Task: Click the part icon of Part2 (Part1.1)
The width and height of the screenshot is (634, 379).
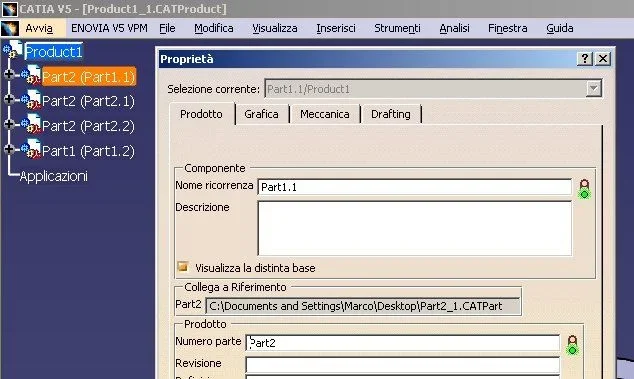Action: [31, 75]
